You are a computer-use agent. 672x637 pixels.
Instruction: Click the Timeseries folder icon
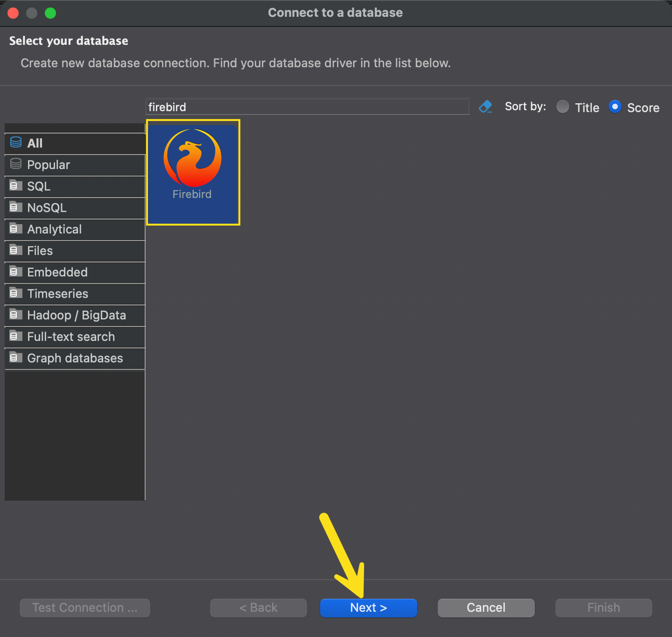(16, 293)
